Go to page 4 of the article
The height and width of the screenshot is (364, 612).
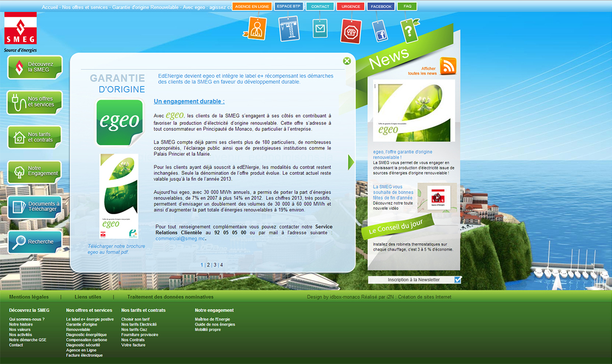click(x=221, y=265)
